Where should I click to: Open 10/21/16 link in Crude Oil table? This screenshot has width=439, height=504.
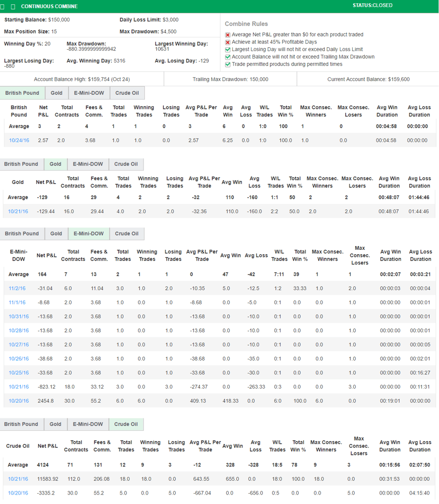(18, 479)
